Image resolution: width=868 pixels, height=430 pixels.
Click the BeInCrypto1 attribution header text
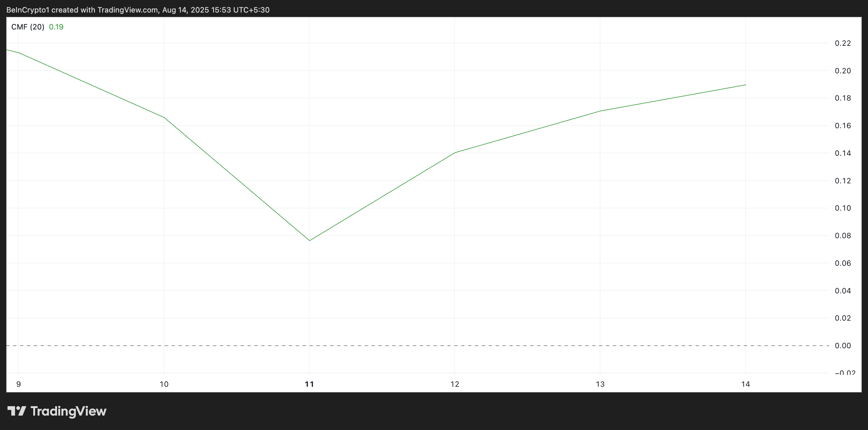[x=138, y=10]
